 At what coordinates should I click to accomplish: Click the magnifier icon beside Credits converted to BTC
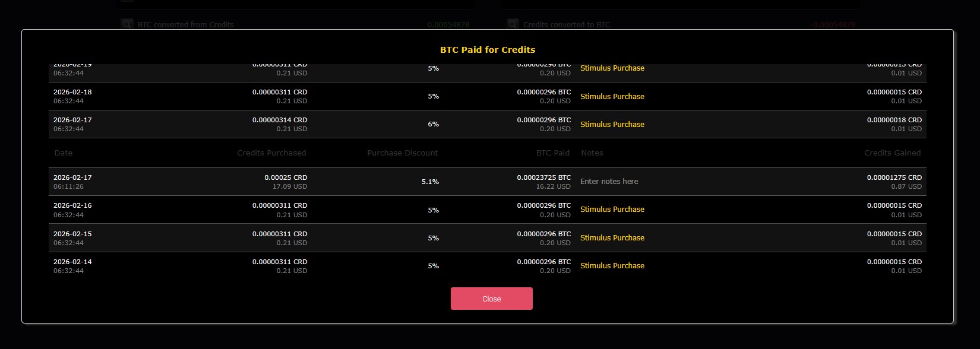point(513,24)
